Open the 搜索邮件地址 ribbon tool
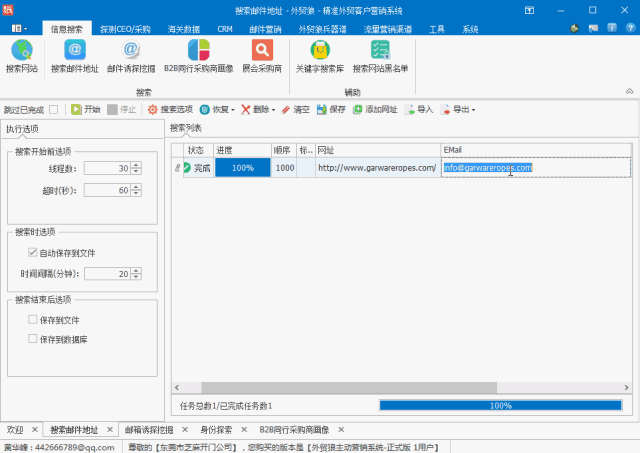Image resolution: width=640 pixels, height=453 pixels. click(x=75, y=50)
